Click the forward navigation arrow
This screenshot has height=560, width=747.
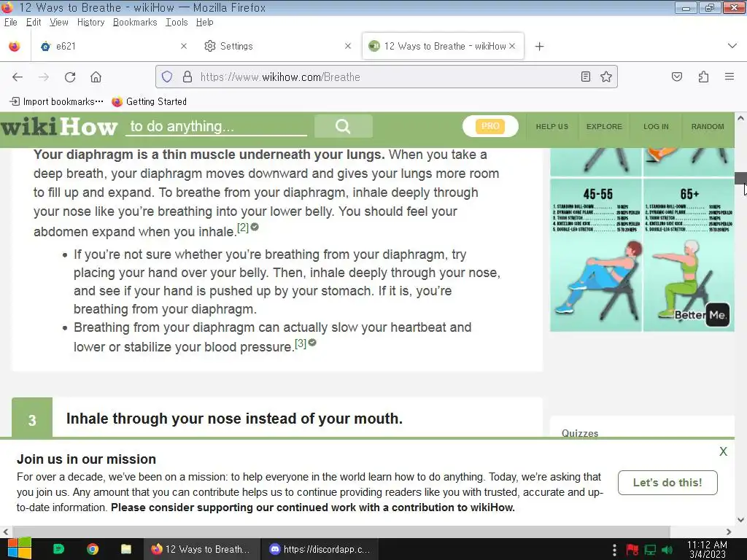(x=43, y=77)
